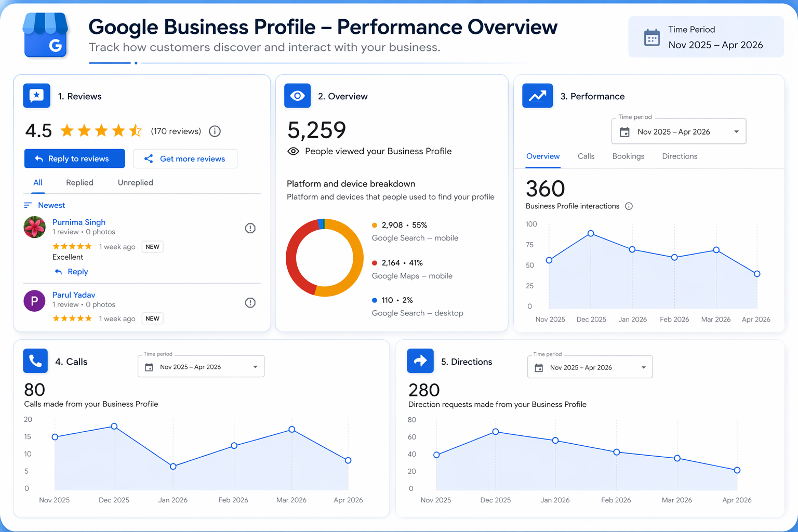The height and width of the screenshot is (532, 798).
Task: Open the Performance time period dropdown arrow
Action: pos(736,132)
